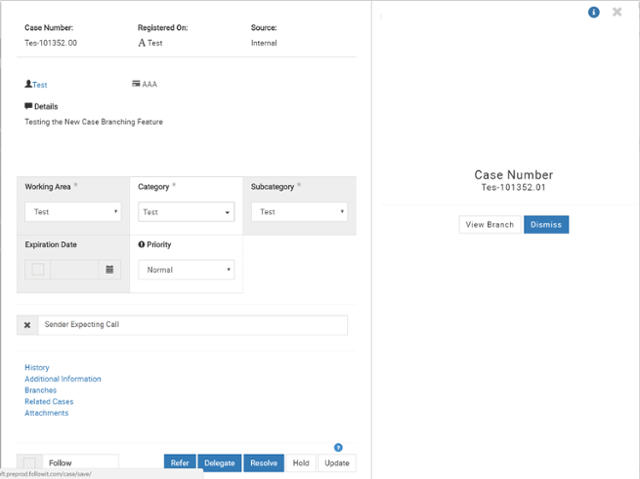
Task: Click the blue info icon in side panel
Action: (x=594, y=12)
